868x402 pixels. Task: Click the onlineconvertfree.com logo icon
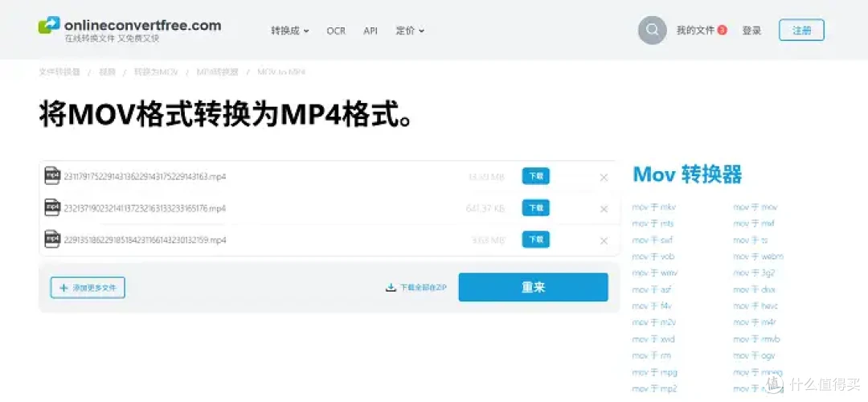coord(49,25)
